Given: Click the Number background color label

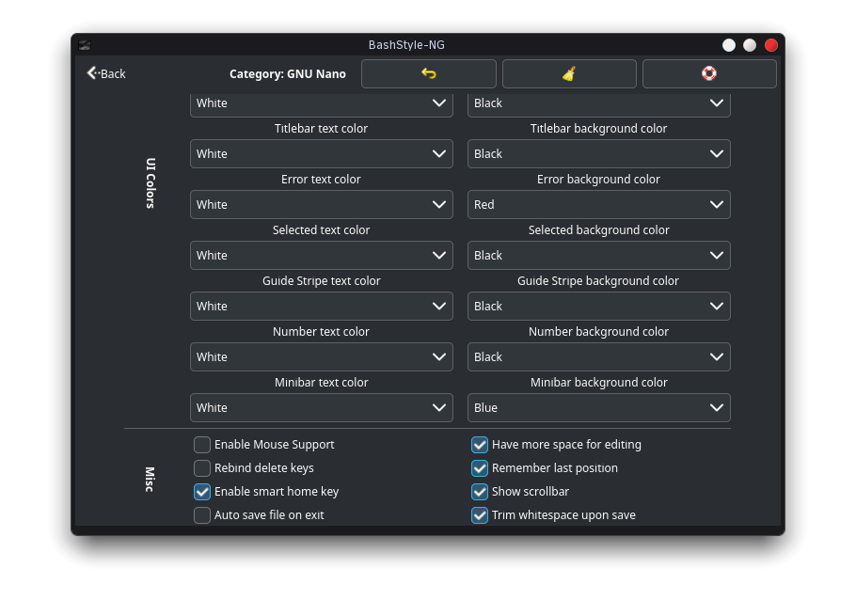Looking at the screenshot, I should pos(598,331).
